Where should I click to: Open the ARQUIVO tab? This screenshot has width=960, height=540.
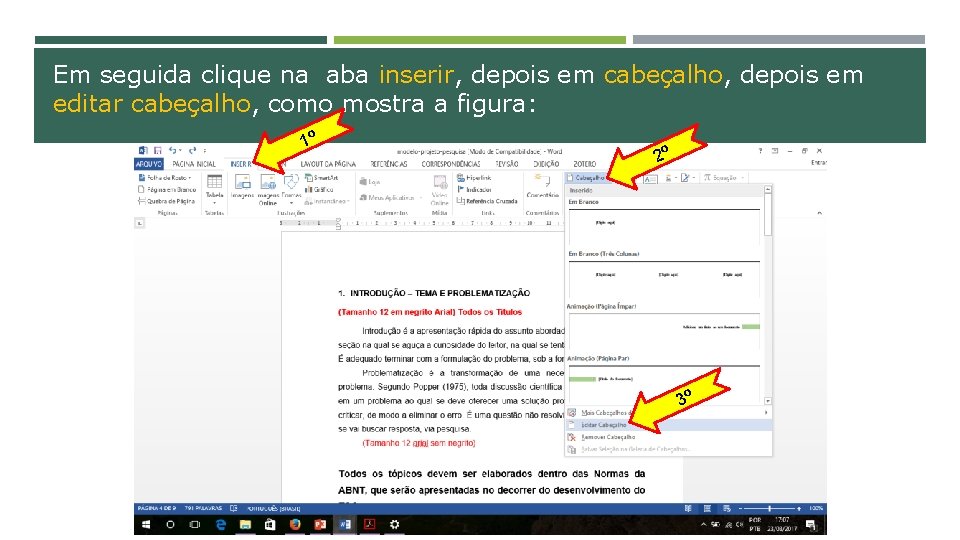point(149,164)
